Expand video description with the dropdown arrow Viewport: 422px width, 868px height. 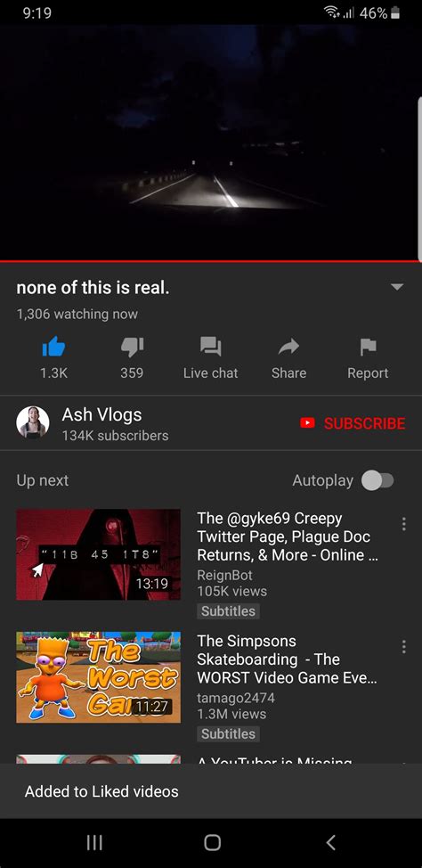point(397,287)
